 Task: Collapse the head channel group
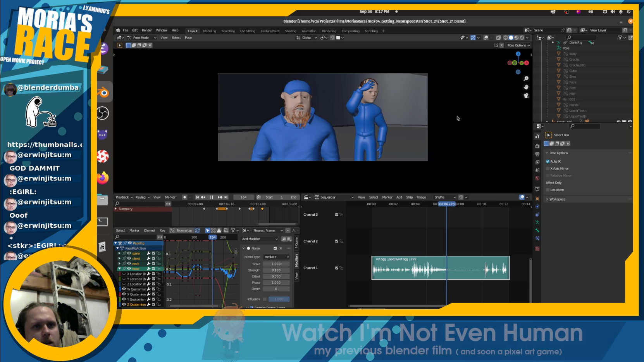(x=119, y=268)
